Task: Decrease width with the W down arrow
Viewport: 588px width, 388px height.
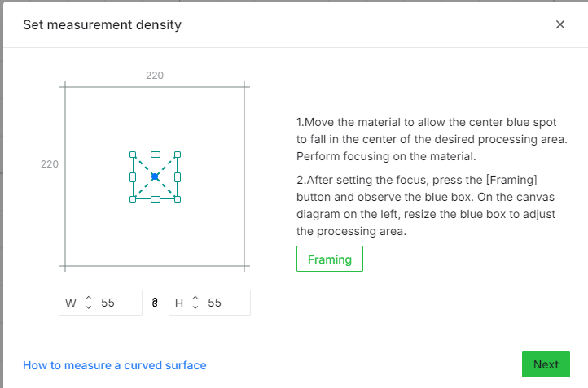Action: click(89, 307)
